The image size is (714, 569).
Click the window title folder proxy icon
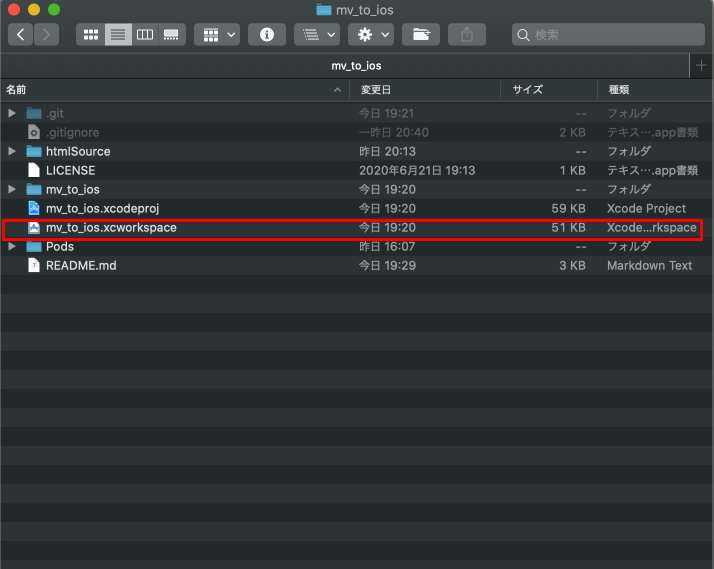324,10
